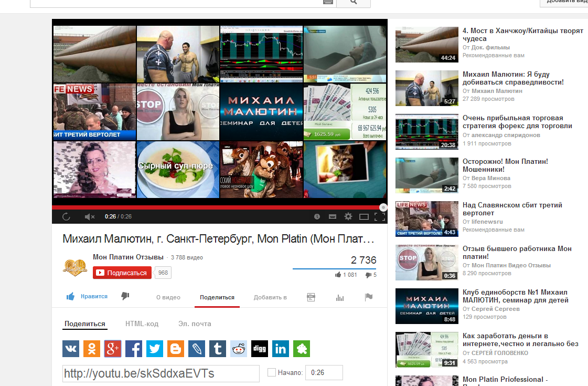Image resolution: width=588 pixels, height=386 pixels.
Task: Open the on-screen keyboard icon in search
Action: [328, 2]
